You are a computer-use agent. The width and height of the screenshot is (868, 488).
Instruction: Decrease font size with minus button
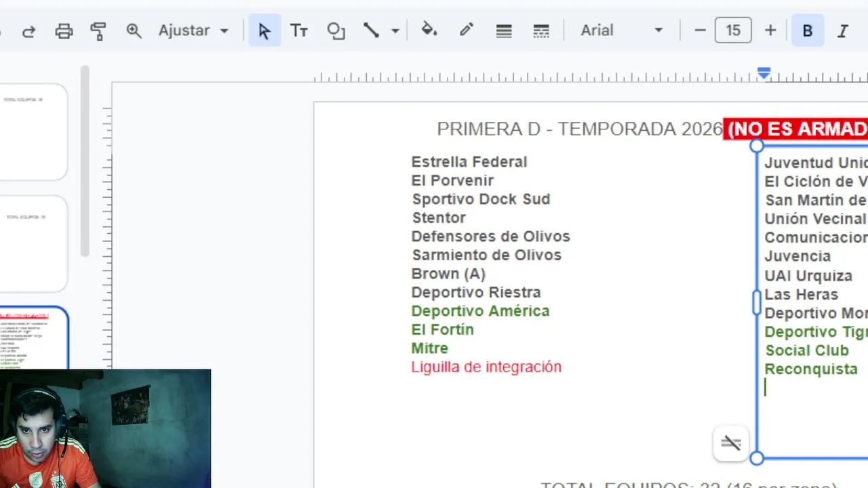point(701,30)
